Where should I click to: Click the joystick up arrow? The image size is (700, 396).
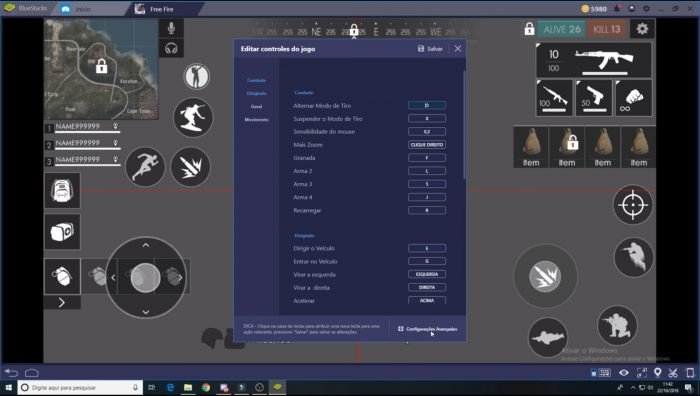tap(146, 245)
